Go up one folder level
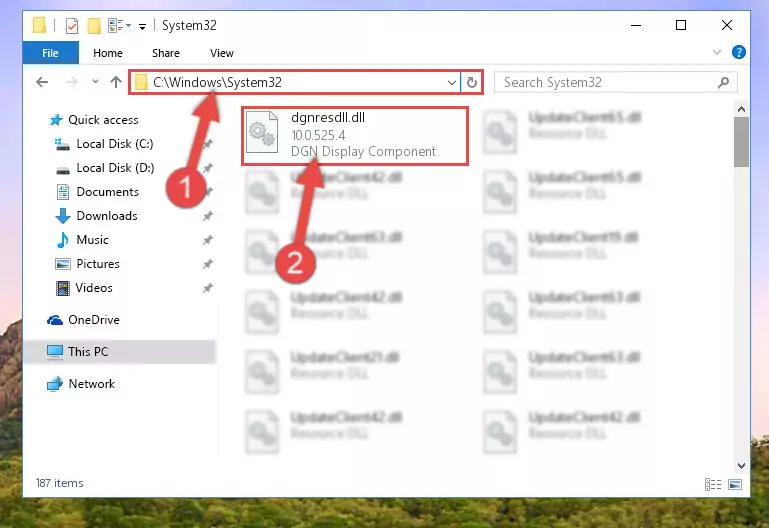 pos(116,82)
